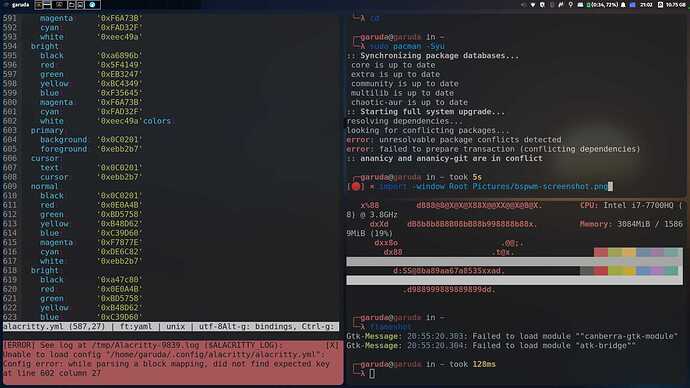
Task: Open the notification bell icon
Action: (623, 5)
